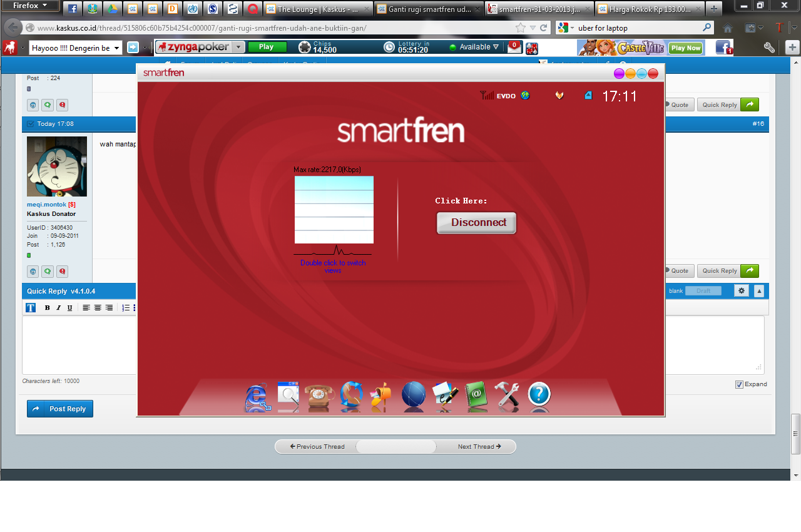Click the orange window control circle in smartfren
This screenshot has height=532, width=801.
tap(630, 73)
